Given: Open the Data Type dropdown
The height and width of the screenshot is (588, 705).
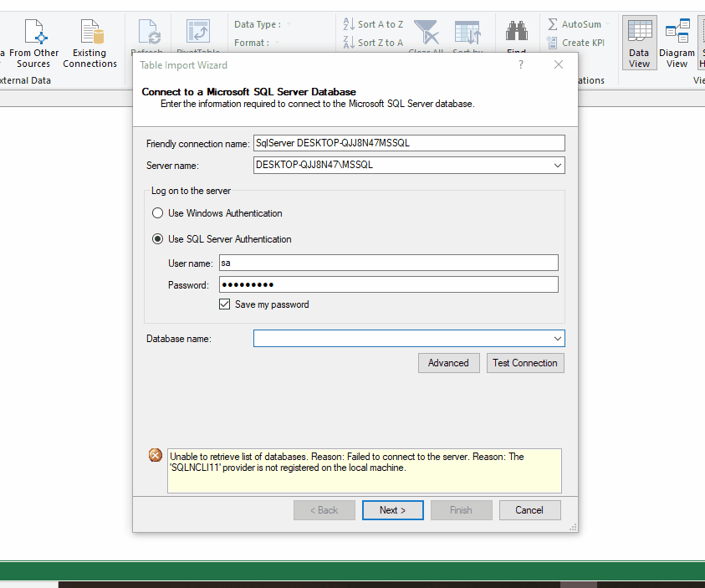Looking at the screenshot, I should click(289, 24).
